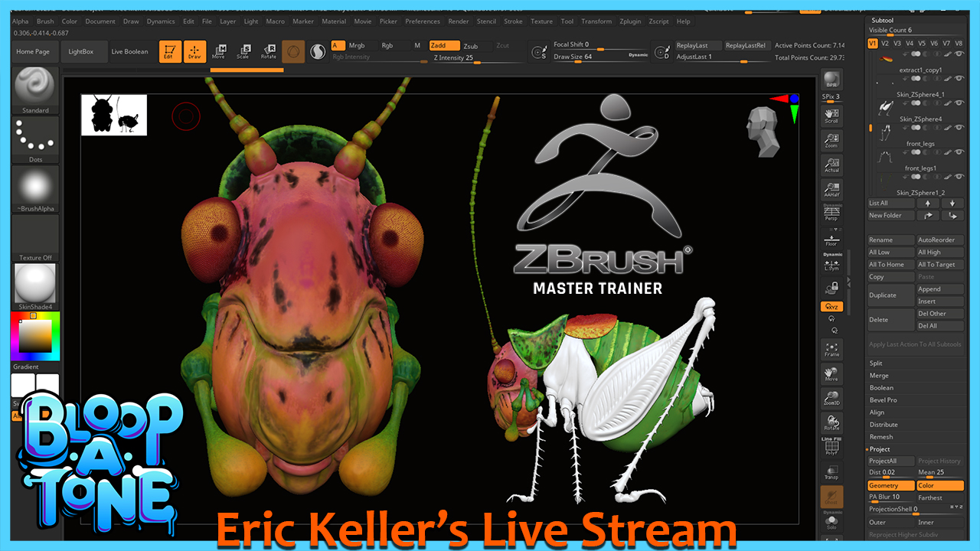This screenshot has width=980, height=551.
Task: Click the Duplicate subtool button
Action: point(891,295)
